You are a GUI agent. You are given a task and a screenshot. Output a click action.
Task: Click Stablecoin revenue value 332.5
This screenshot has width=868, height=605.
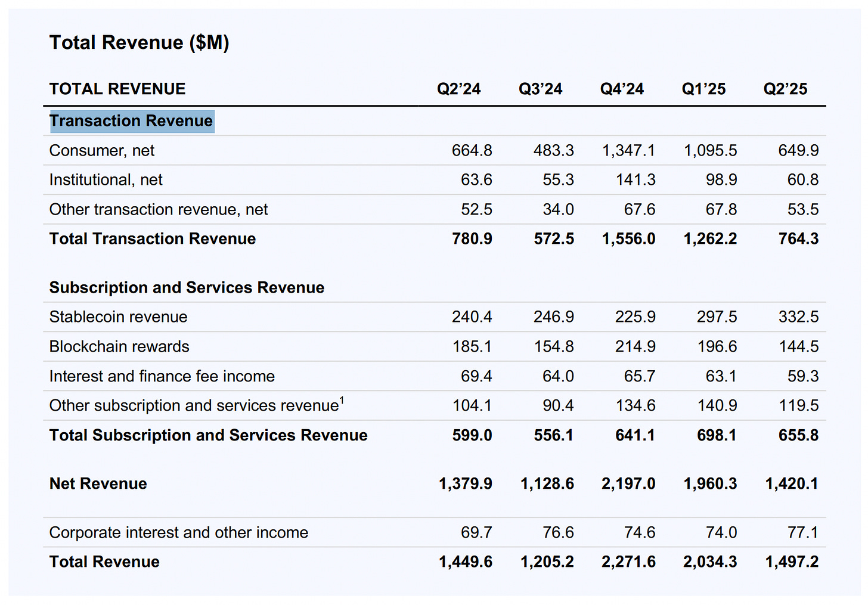coord(799,317)
